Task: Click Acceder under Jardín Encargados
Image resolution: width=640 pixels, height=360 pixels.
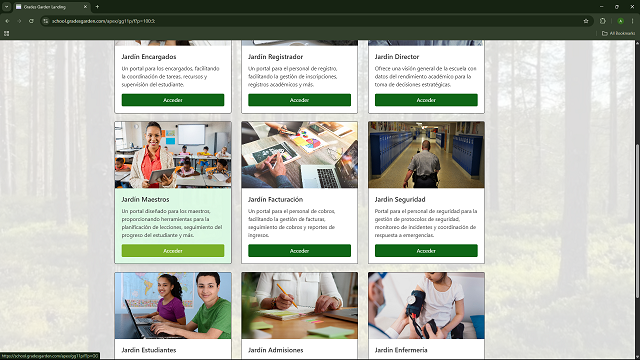Action: click(x=173, y=100)
